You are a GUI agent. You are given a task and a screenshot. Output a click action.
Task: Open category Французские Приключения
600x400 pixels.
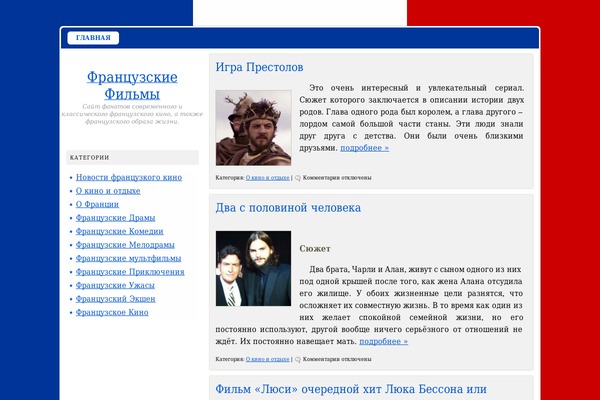pos(130,272)
